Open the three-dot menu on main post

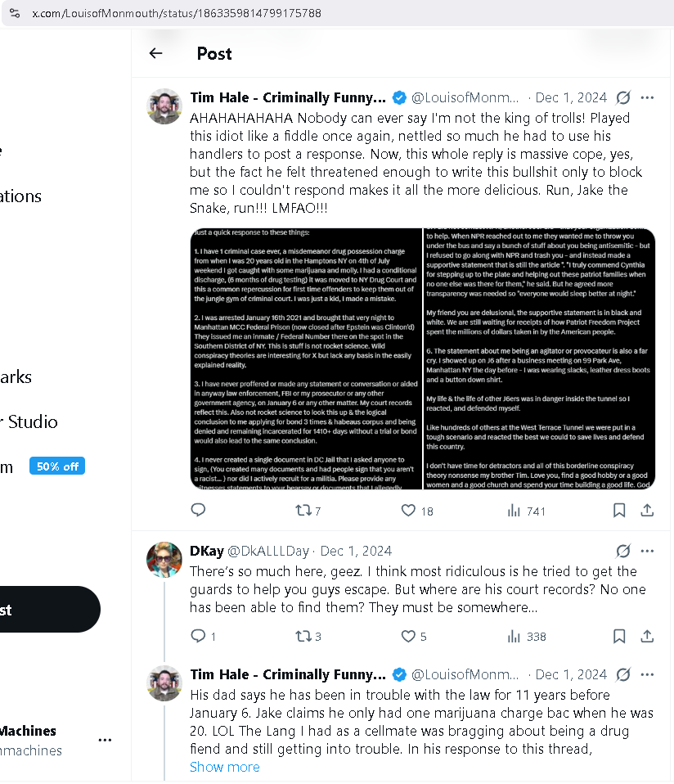click(647, 98)
